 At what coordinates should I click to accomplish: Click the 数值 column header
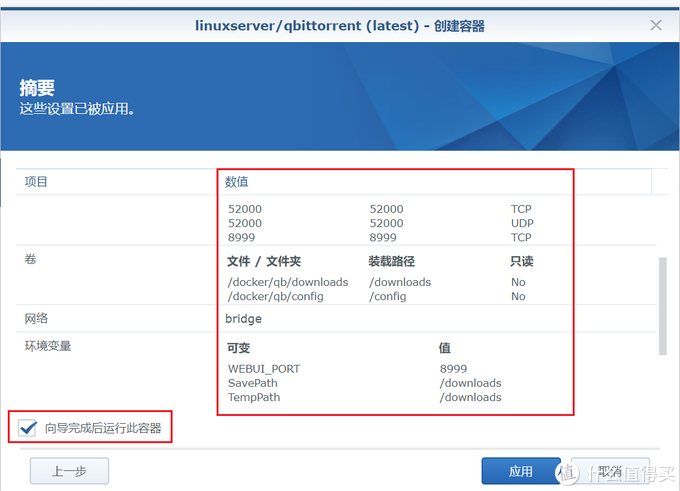pyautogui.click(x=237, y=182)
